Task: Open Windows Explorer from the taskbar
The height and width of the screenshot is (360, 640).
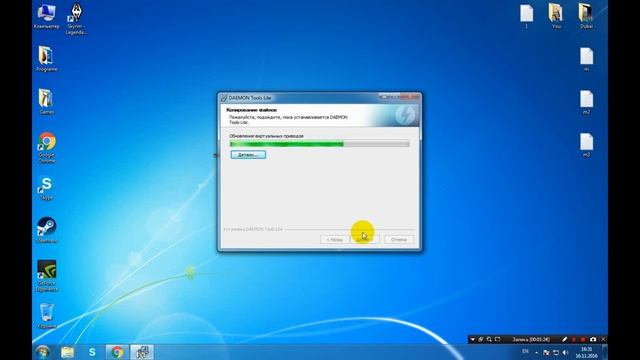Action: (x=68, y=352)
